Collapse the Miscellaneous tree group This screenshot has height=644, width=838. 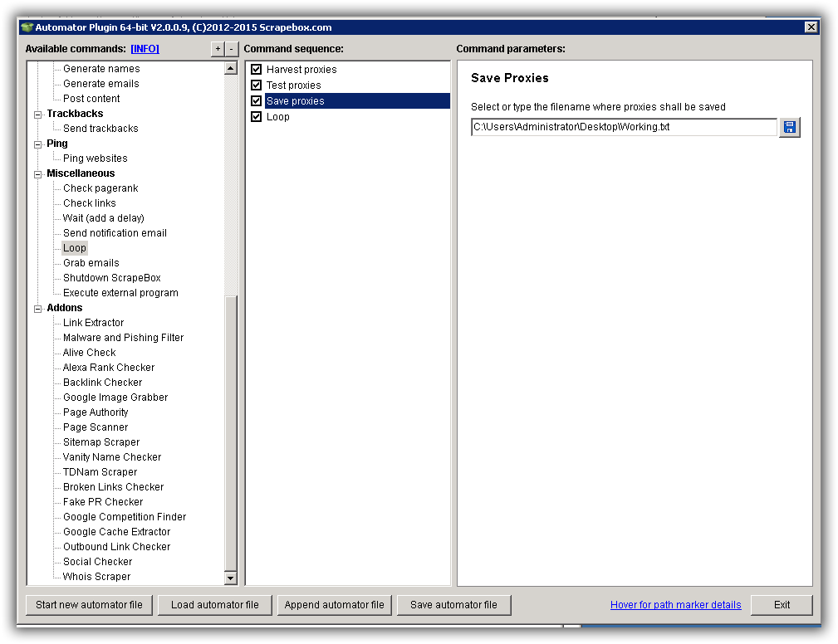point(38,174)
